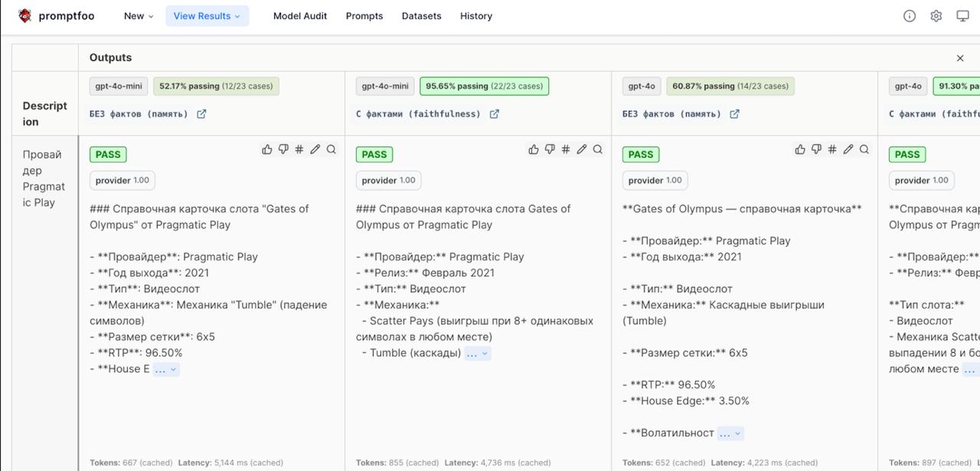Go to History page
The width and height of the screenshot is (980, 471).
pos(476,16)
